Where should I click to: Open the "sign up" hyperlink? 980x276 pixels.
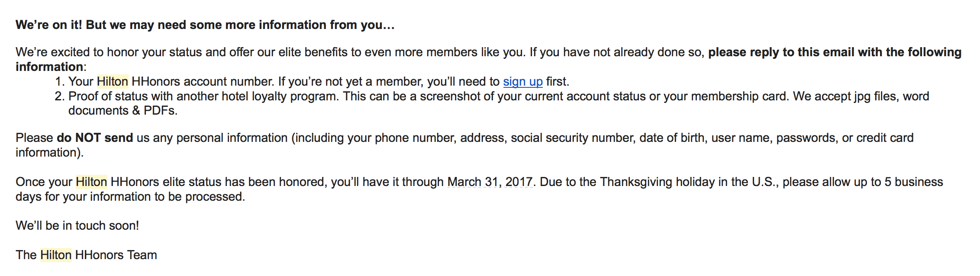click(522, 81)
